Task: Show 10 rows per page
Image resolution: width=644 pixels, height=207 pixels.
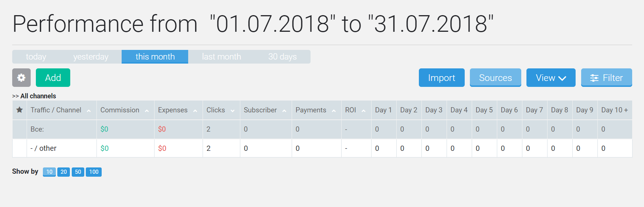Action: [x=49, y=172]
